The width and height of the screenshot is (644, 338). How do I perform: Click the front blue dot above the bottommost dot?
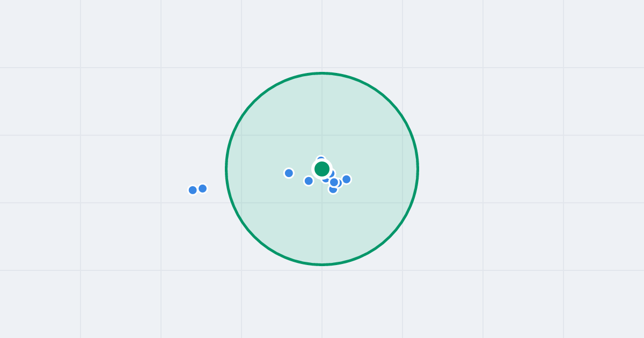334,182
